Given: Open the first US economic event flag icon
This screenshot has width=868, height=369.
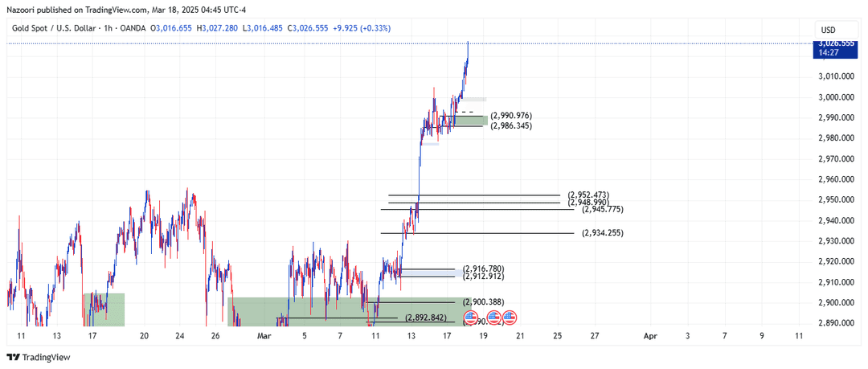Looking at the screenshot, I should click(x=470, y=318).
